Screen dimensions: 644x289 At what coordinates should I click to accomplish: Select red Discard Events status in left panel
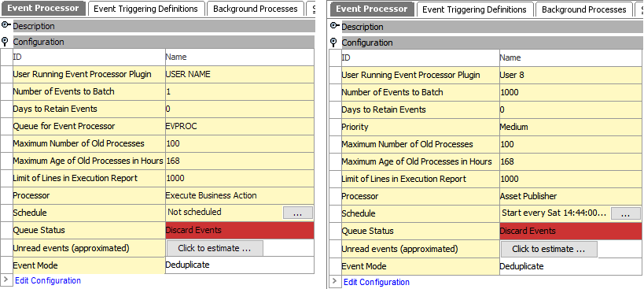click(240, 230)
